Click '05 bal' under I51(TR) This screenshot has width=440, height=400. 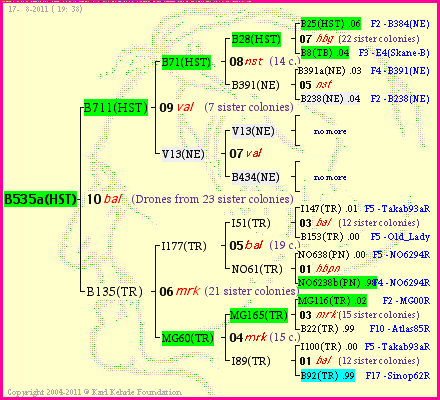(x=246, y=246)
